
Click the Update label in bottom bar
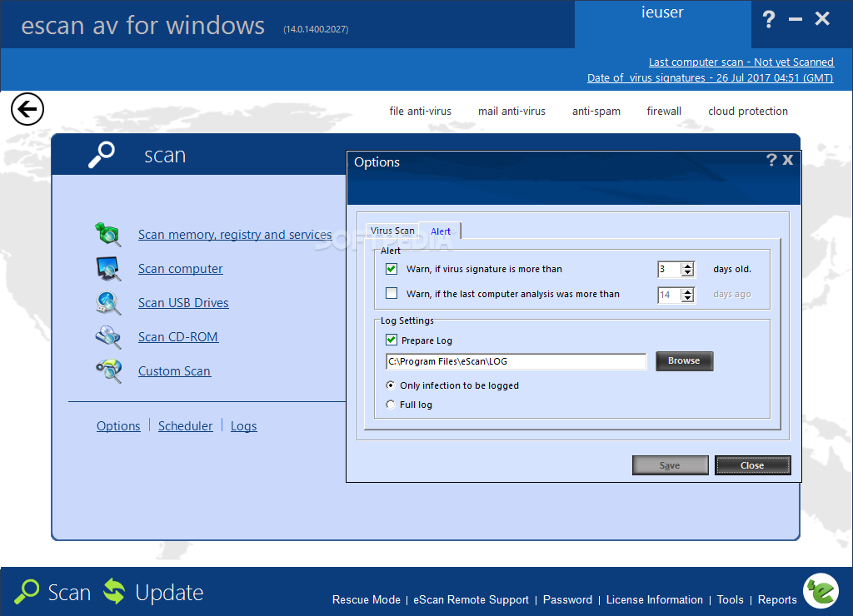pyautogui.click(x=169, y=592)
